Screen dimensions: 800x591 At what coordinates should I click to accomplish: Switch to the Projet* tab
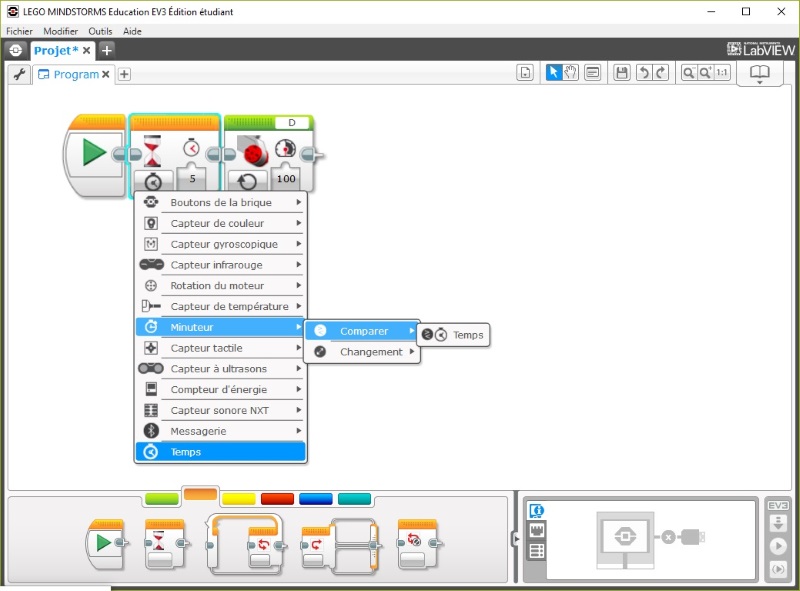pos(56,51)
